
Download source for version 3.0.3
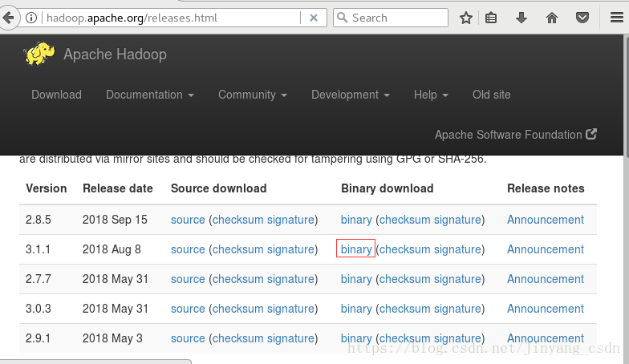[x=188, y=309]
